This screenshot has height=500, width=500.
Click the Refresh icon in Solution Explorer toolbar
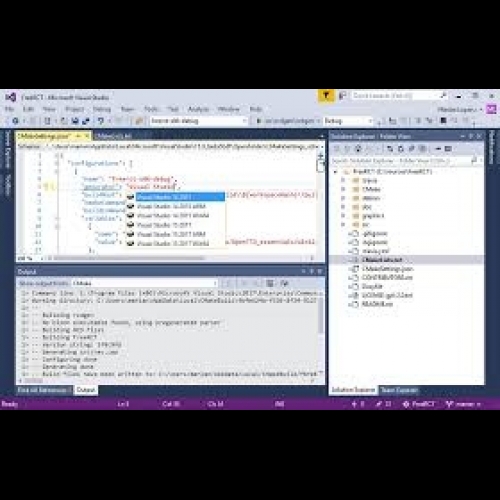pyautogui.click(x=401, y=149)
